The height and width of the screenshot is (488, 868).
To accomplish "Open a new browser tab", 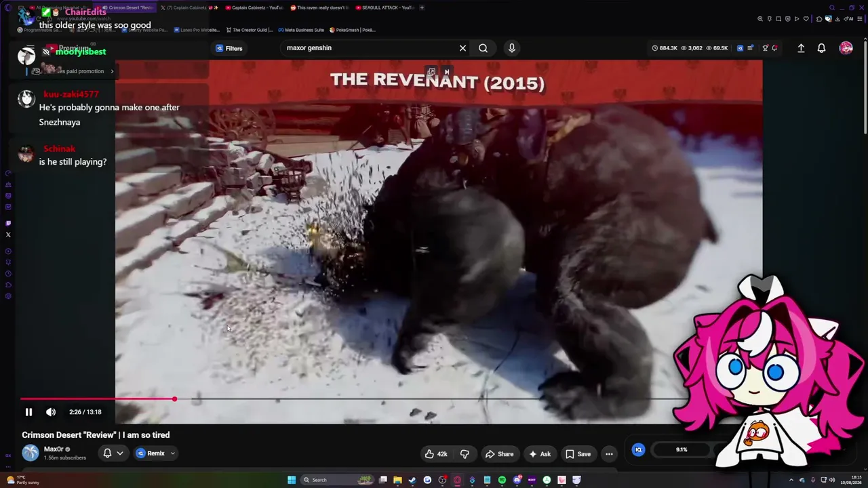I will 422,7.
